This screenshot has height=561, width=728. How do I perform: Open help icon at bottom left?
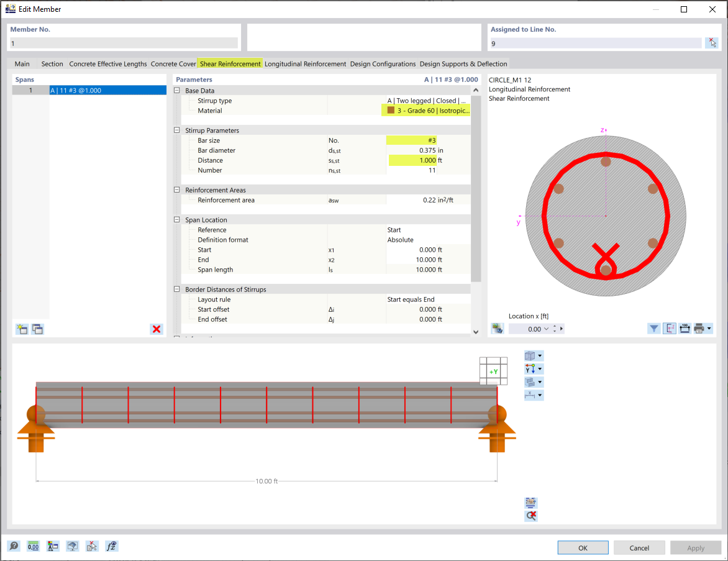point(14,546)
